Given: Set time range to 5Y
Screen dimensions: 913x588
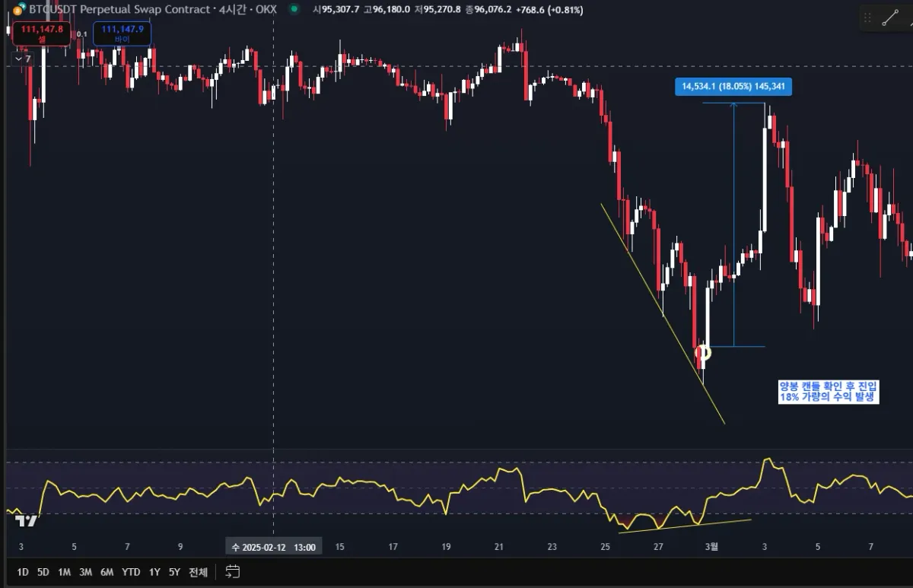Looking at the screenshot, I should (x=175, y=571).
